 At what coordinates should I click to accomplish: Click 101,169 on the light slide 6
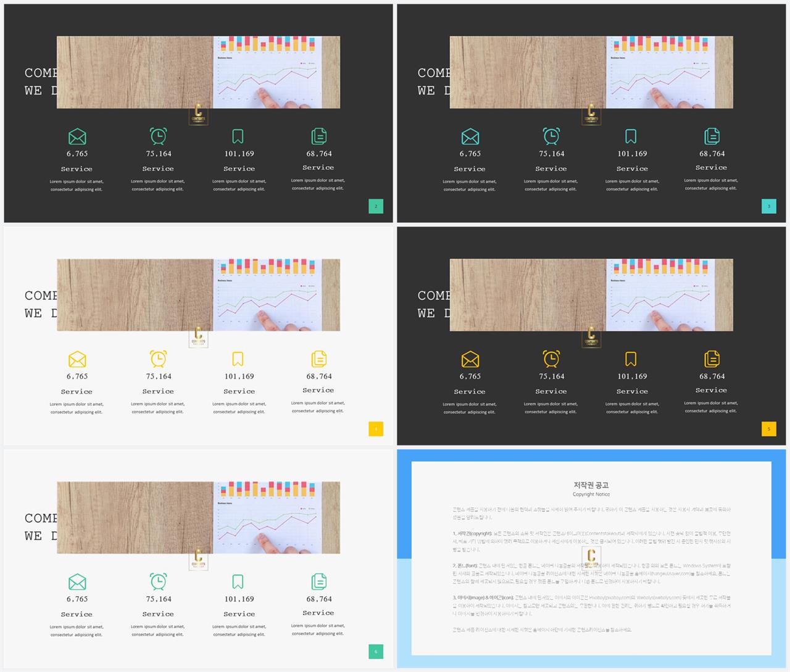click(x=239, y=599)
